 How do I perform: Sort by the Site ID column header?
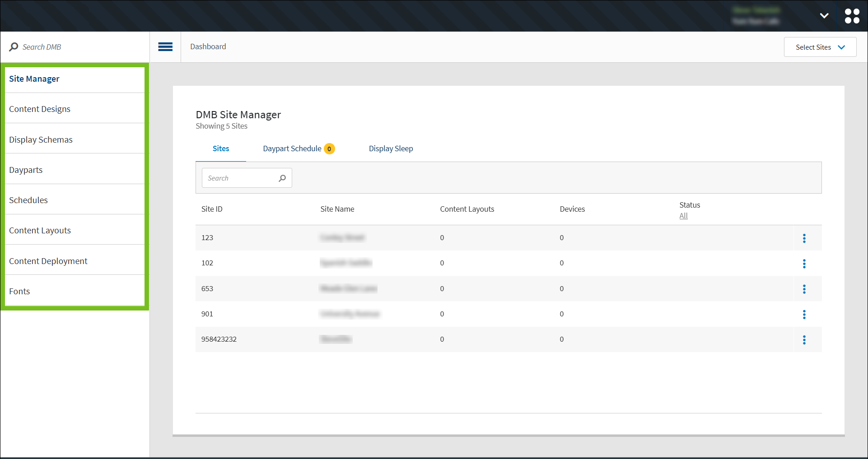[x=212, y=209]
